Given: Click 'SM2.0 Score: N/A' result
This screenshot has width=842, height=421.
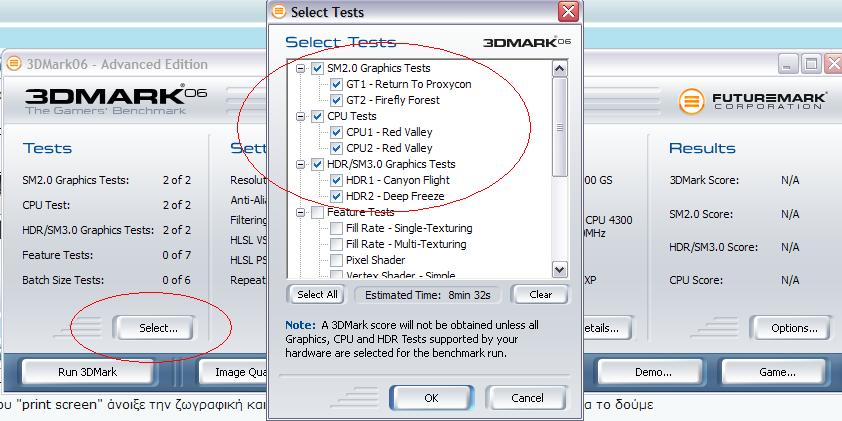Looking at the screenshot, I should (735, 214).
